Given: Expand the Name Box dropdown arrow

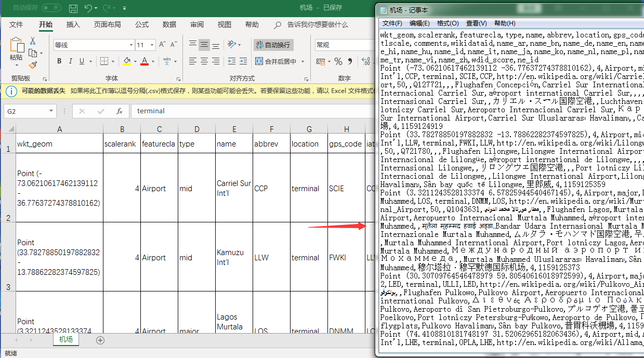Looking at the screenshot, I should coord(51,111).
